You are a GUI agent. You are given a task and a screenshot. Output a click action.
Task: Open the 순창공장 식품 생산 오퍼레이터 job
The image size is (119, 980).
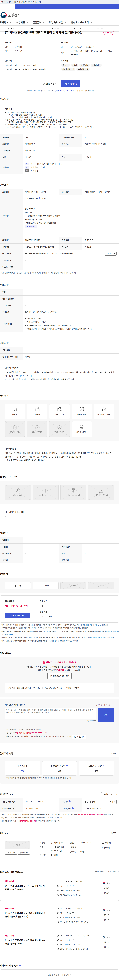[x=25, y=915]
